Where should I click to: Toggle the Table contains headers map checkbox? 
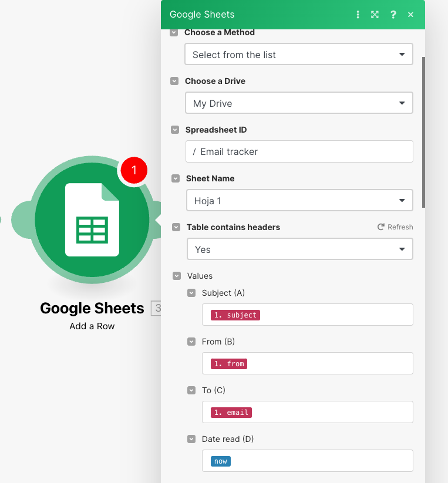176,227
